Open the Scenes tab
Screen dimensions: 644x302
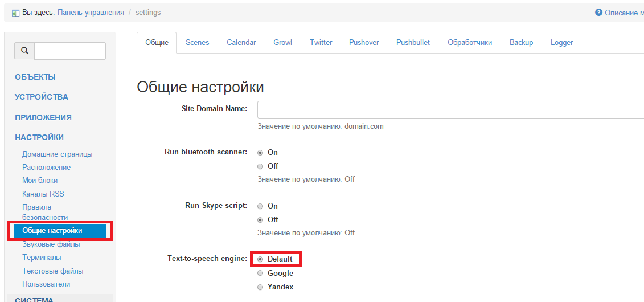[x=197, y=43]
